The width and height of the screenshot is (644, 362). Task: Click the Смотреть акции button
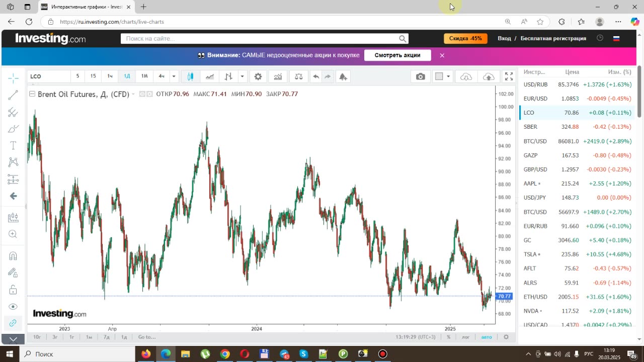(397, 55)
